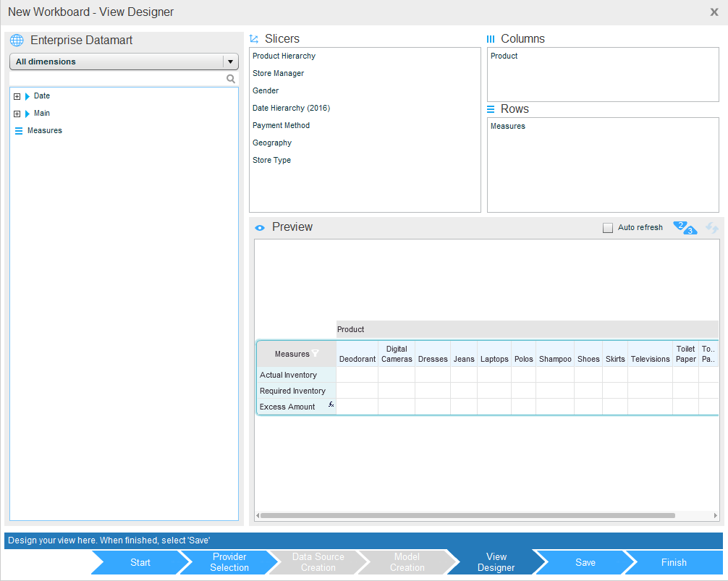Expand the Date tree node
The image size is (728, 581).
point(17,96)
